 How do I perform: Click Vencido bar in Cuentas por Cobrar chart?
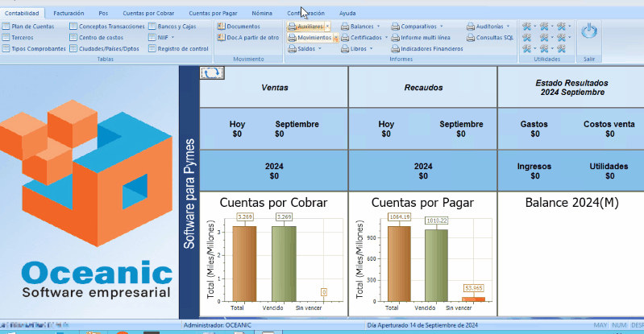(x=284, y=264)
